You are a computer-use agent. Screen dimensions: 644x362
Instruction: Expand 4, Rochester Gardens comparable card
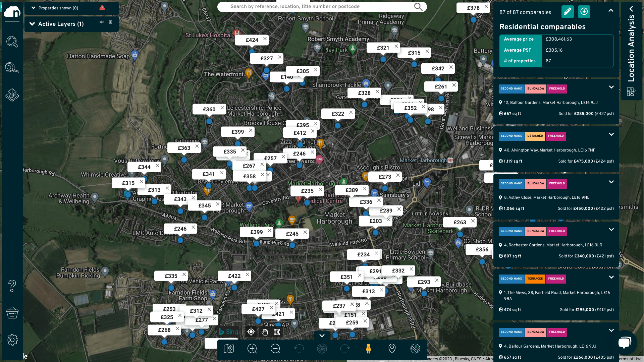point(611,230)
